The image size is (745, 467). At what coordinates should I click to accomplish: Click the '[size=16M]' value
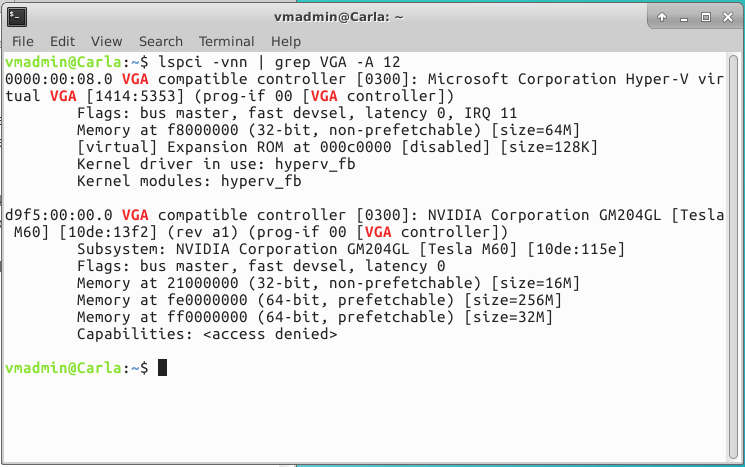[x=535, y=284]
